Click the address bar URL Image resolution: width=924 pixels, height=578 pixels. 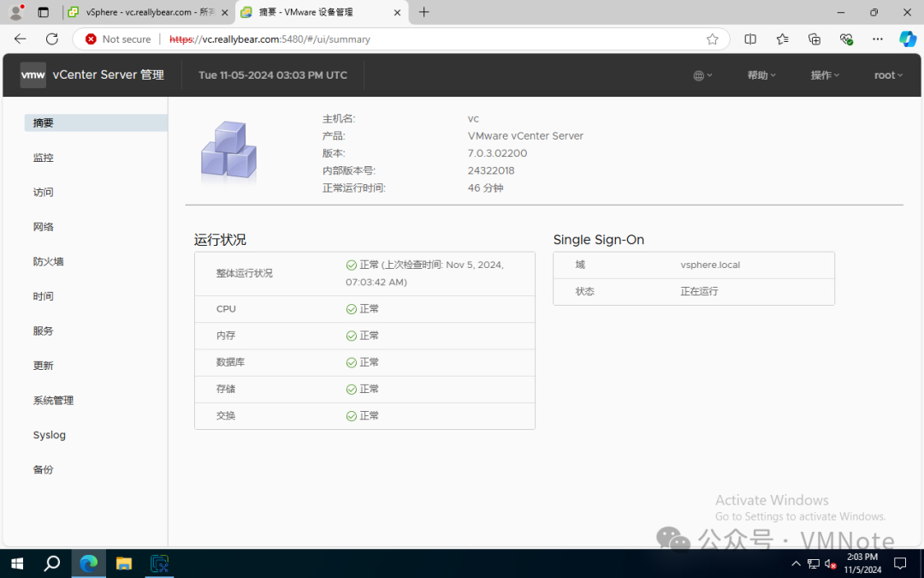pyautogui.click(x=269, y=39)
